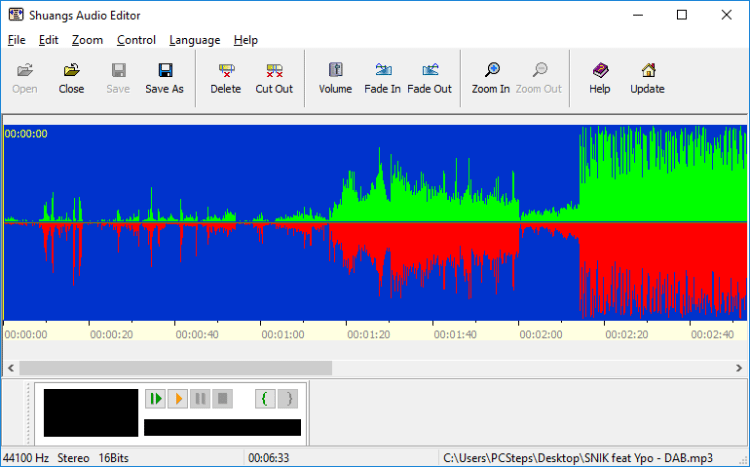Click the yellow 00:00:00 position label
The height and width of the screenshot is (467, 750).
coord(26,133)
